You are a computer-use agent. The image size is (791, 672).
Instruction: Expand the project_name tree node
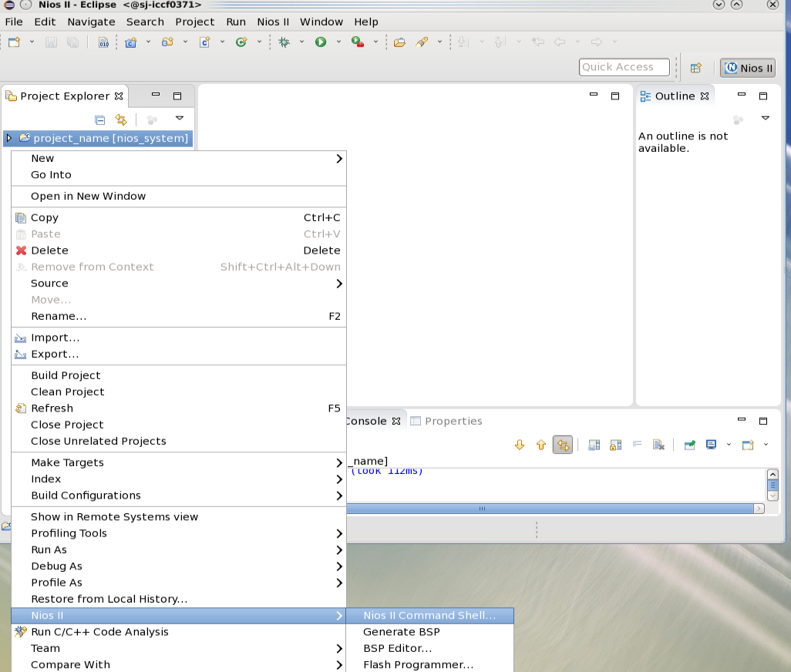[9, 139]
